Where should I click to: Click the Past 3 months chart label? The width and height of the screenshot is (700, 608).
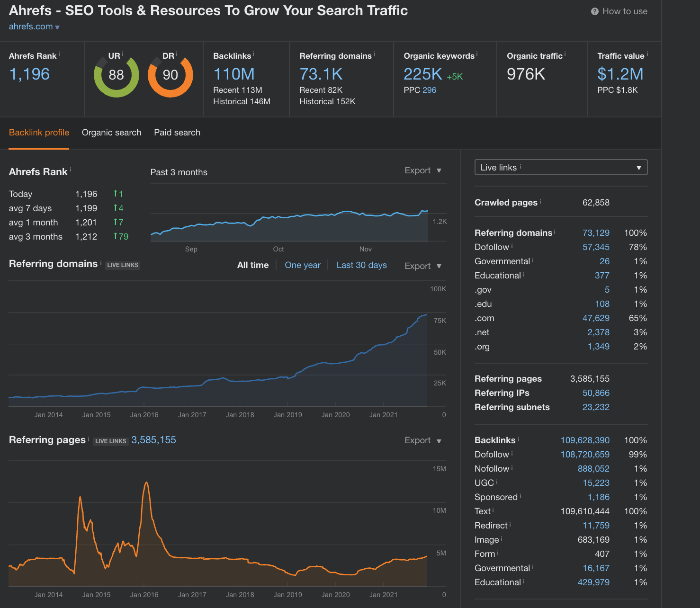[x=179, y=172]
